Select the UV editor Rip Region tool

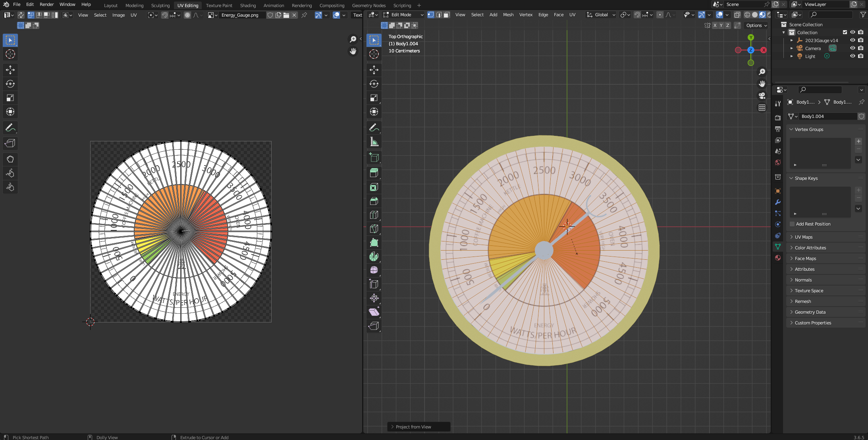pyautogui.click(x=10, y=143)
